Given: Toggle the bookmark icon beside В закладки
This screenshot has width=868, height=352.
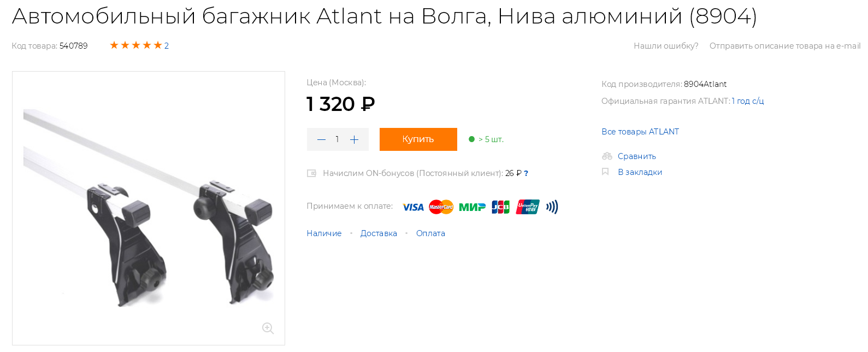Looking at the screenshot, I should pos(605,172).
